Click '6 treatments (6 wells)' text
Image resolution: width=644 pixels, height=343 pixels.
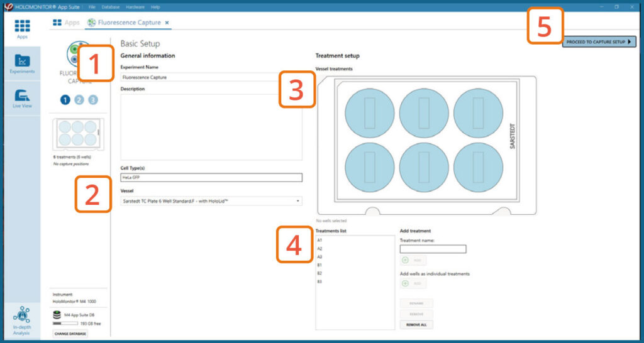[x=72, y=156]
